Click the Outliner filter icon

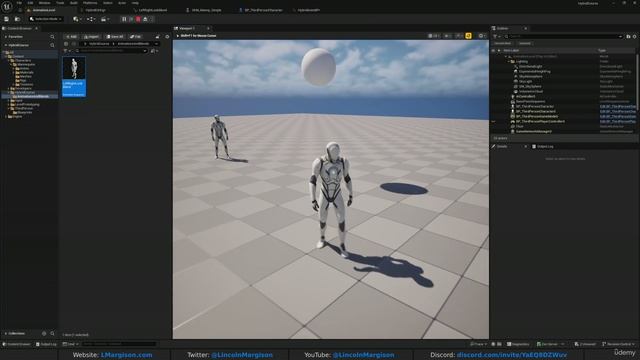(x=496, y=36)
